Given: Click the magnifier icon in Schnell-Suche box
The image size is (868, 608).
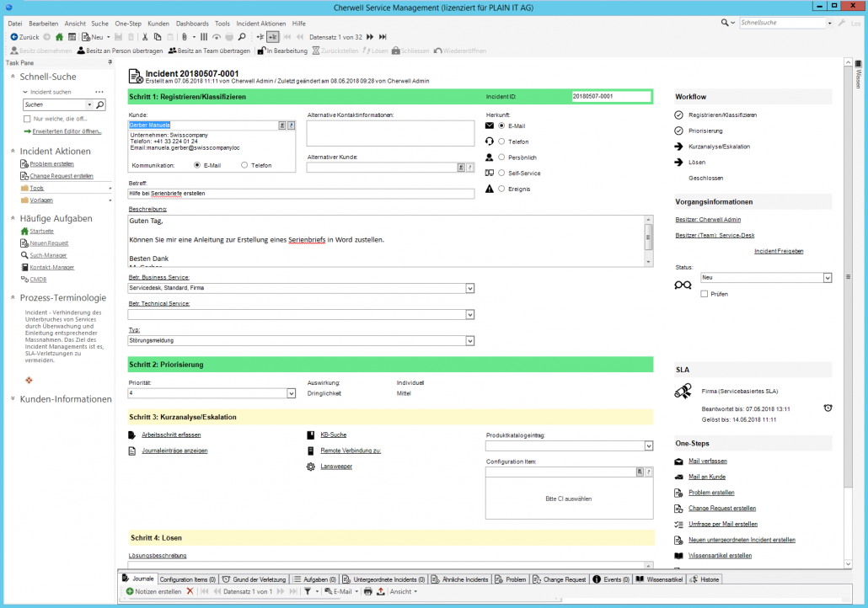Looking at the screenshot, I should [100, 104].
